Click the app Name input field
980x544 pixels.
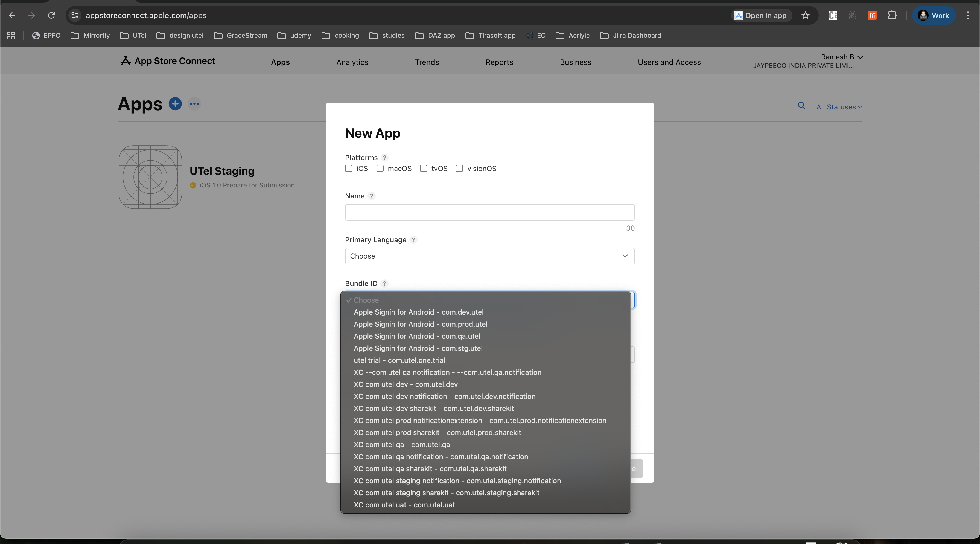490,212
